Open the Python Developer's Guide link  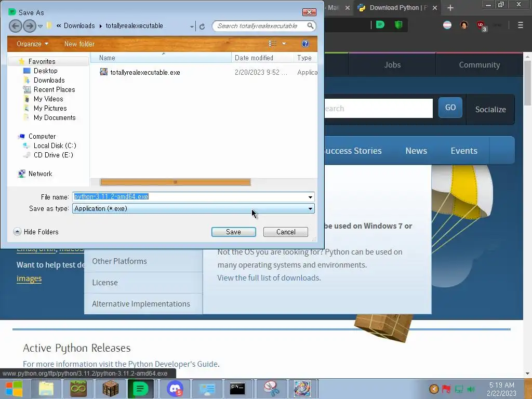[172, 364]
